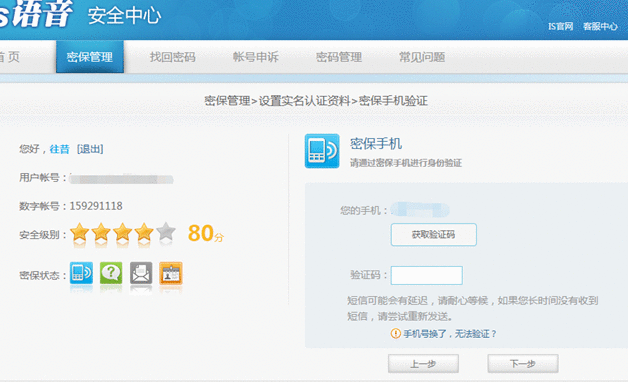Click 手机号换了，无法验证 help link
628x382 pixels.
[x=449, y=334]
